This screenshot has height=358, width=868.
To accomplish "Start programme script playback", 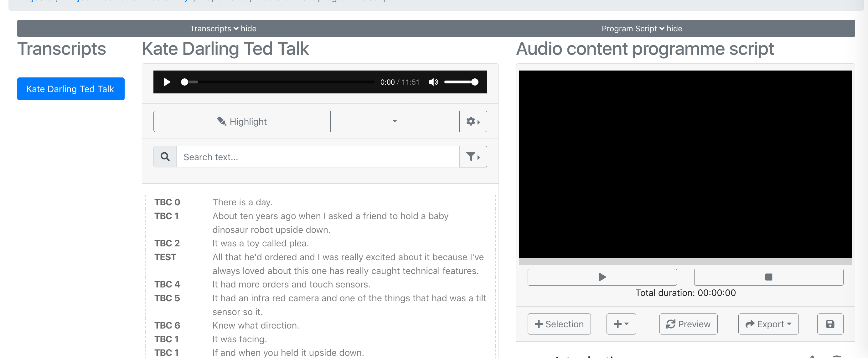I will click(602, 277).
